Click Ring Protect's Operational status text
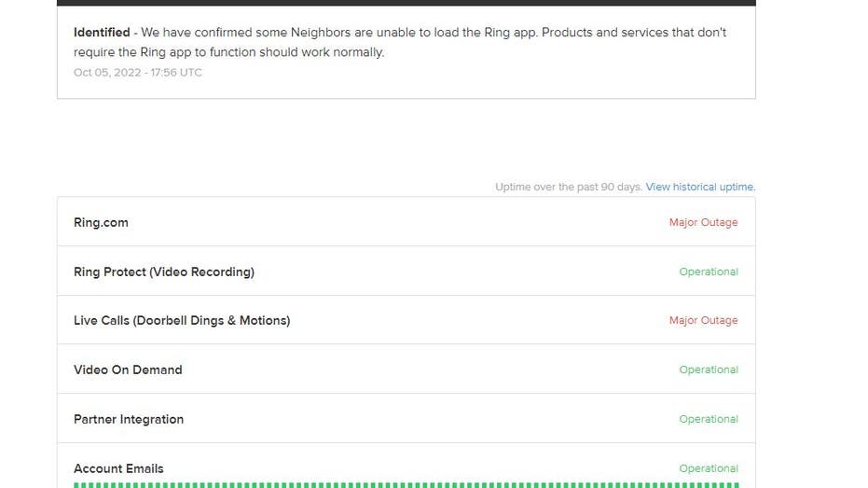Image resolution: width=868 pixels, height=488 pixels. coord(709,272)
